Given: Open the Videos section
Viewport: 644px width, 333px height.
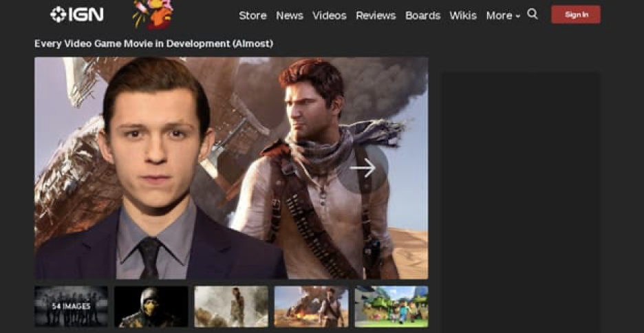Looking at the screenshot, I should point(330,16).
